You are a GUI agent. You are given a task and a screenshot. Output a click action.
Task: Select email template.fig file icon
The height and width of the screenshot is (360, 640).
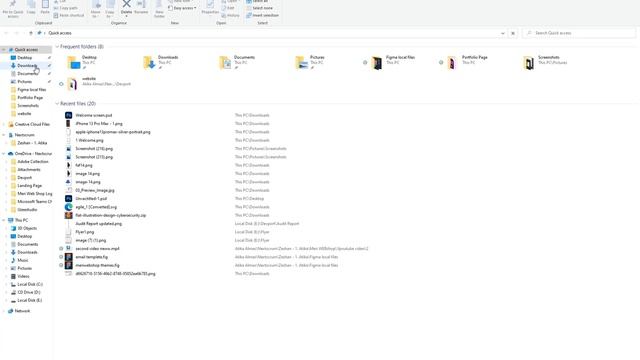click(x=69, y=257)
